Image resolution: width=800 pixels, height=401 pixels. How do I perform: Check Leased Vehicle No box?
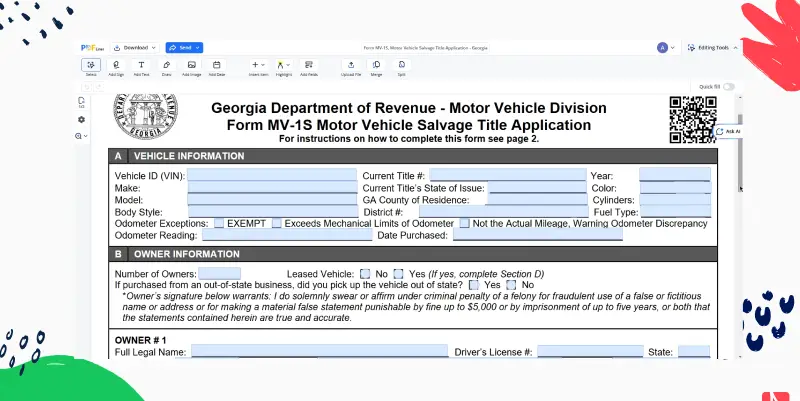coord(365,274)
